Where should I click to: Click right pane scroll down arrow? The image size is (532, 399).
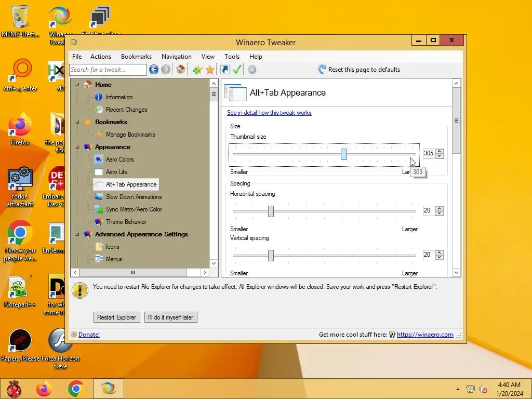pyautogui.click(x=456, y=272)
